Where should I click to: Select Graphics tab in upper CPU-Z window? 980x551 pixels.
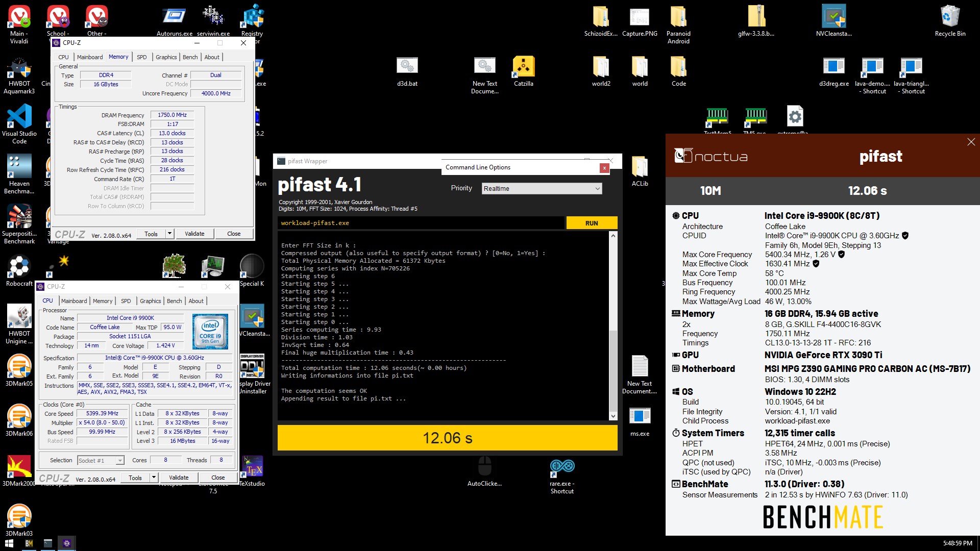(x=166, y=57)
